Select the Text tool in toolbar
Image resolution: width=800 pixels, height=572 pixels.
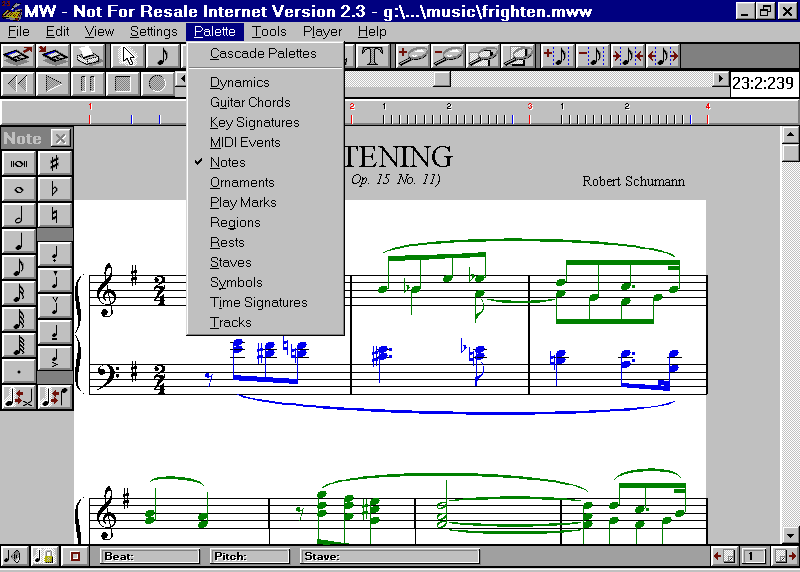click(374, 56)
